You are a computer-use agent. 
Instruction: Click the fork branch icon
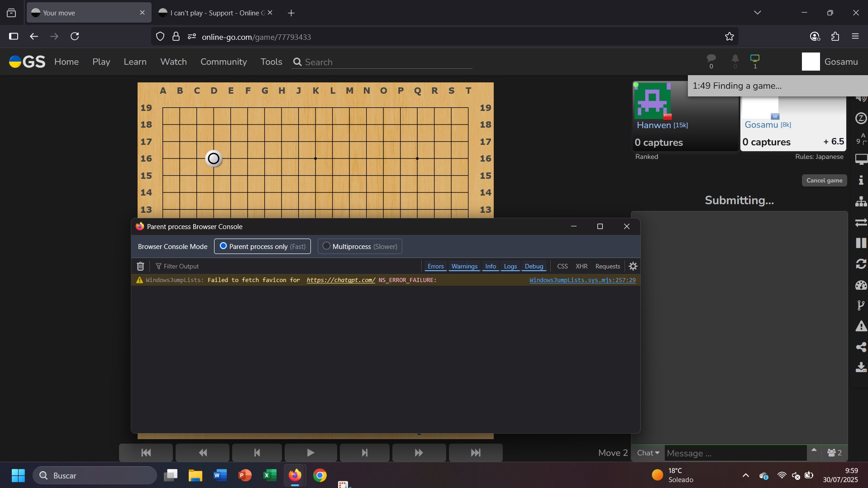tap(861, 306)
